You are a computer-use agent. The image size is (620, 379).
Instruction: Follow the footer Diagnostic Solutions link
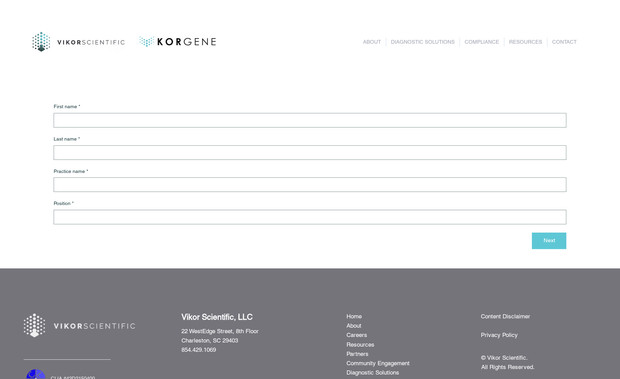(373, 373)
